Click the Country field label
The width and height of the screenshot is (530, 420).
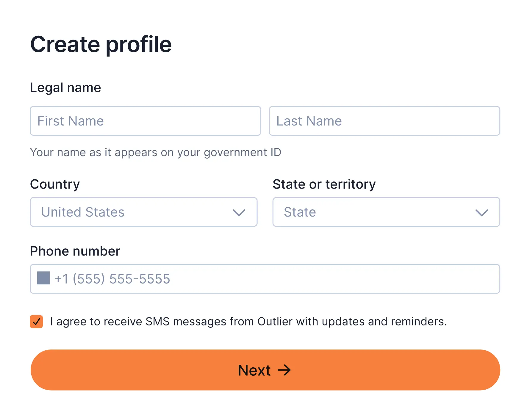tap(55, 184)
